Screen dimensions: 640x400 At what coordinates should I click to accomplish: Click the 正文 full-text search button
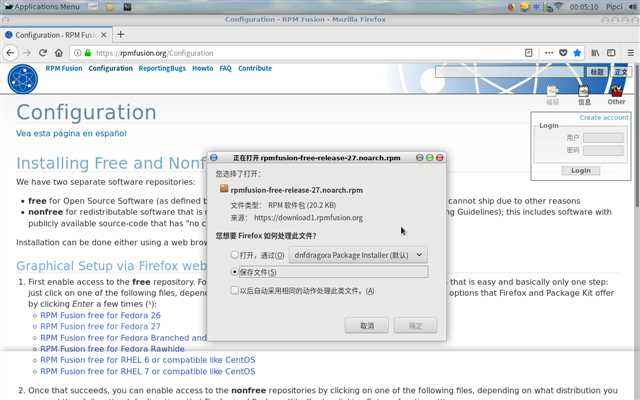pyautogui.click(x=621, y=72)
